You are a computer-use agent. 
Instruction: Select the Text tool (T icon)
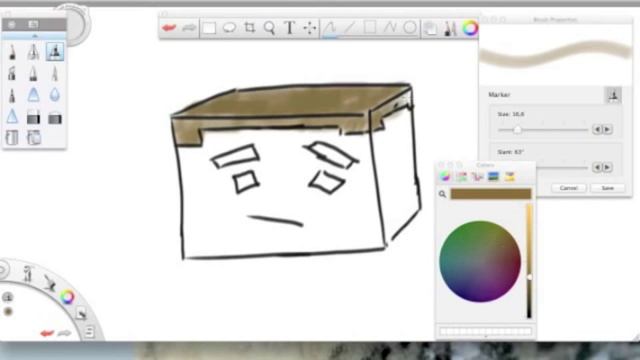pos(289,28)
